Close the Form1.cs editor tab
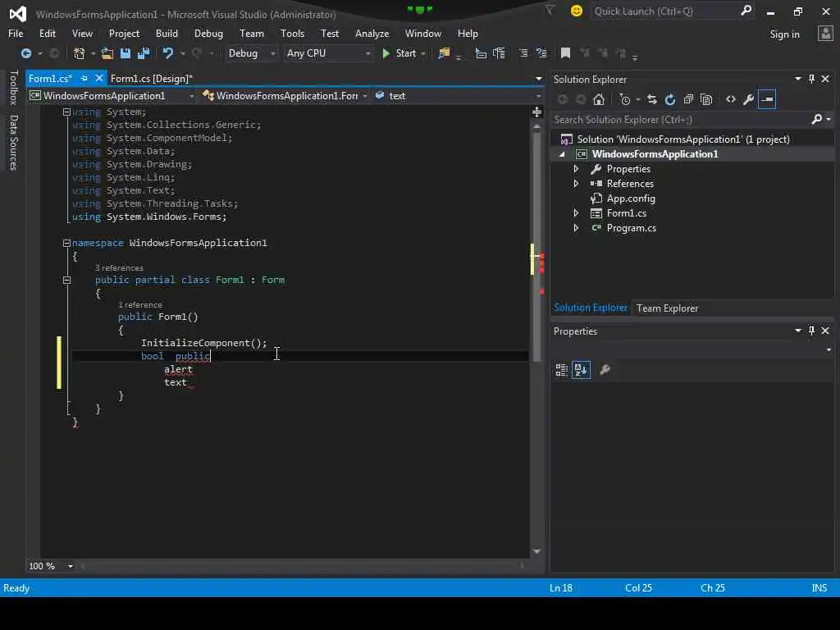 98,78
